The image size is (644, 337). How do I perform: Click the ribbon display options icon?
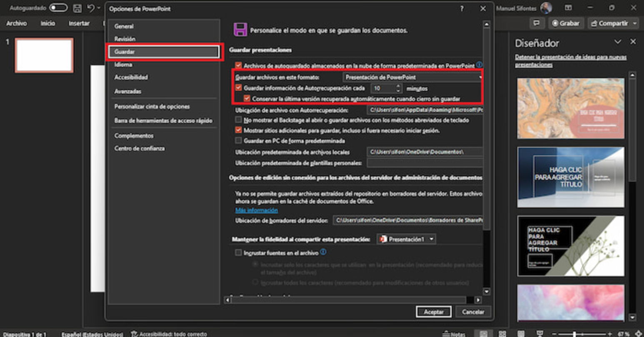click(568, 8)
